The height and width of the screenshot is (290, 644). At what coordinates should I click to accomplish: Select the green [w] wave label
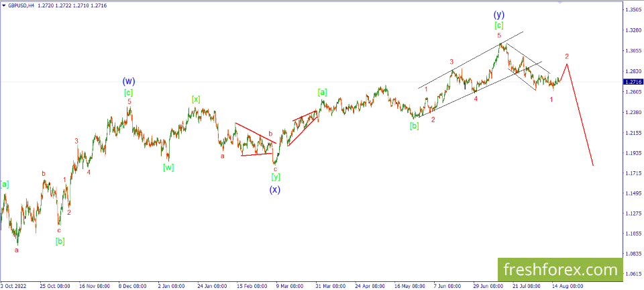[x=168, y=167]
